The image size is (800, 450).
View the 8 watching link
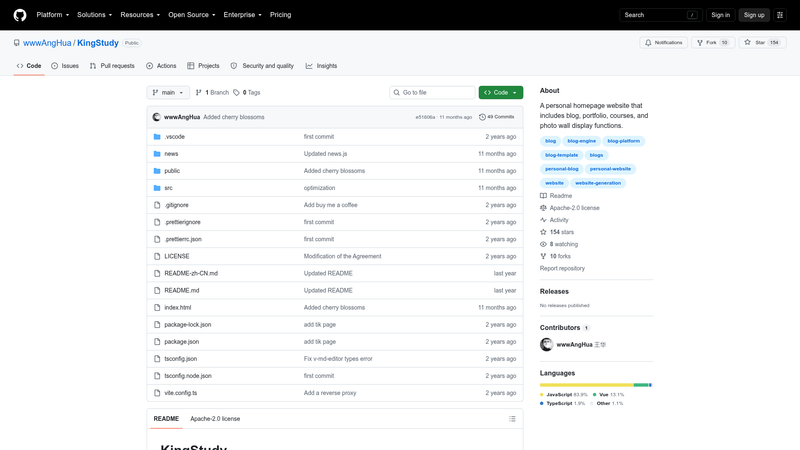pyautogui.click(x=559, y=244)
